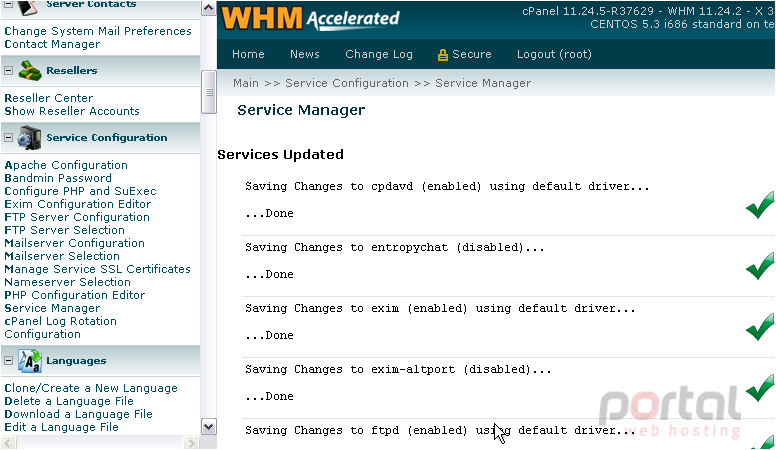Open the Home menu item
776x450 pixels.
pyautogui.click(x=248, y=54)
